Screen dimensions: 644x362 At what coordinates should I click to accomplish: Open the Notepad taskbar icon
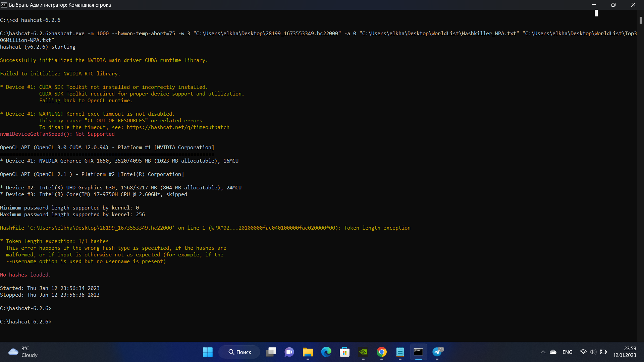tap(400, 352)
